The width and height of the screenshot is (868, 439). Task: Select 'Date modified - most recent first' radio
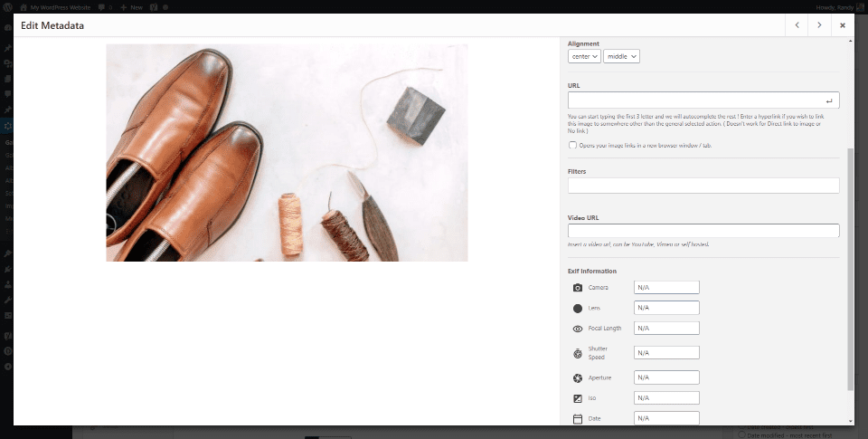(741, 435)
